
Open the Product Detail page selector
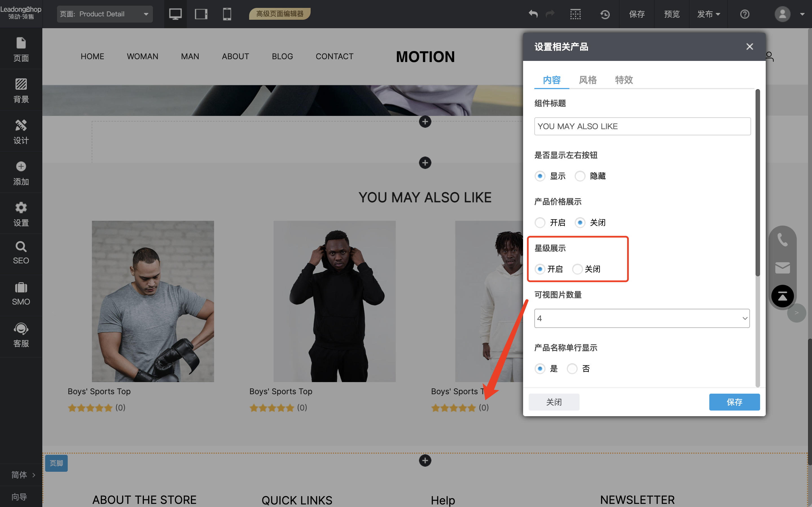[105, 14]
